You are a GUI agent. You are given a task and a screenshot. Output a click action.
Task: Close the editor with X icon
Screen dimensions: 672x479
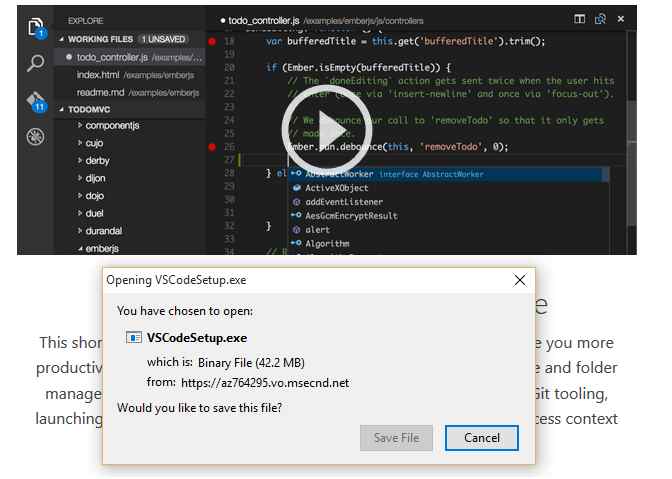tap(621, 19)
